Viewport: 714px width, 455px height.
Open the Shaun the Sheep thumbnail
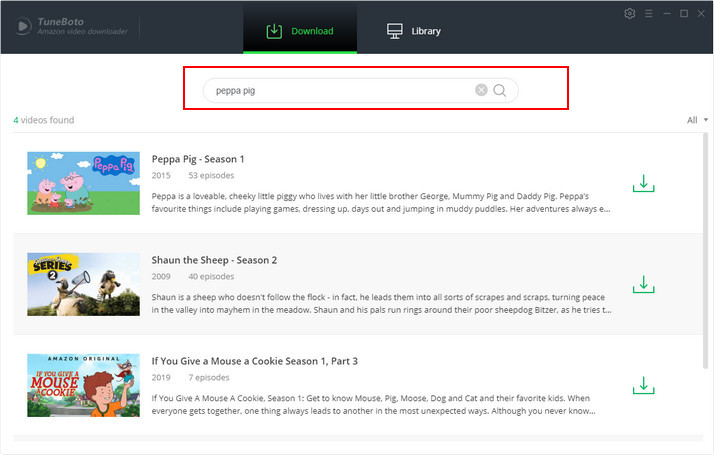(83, 284)
